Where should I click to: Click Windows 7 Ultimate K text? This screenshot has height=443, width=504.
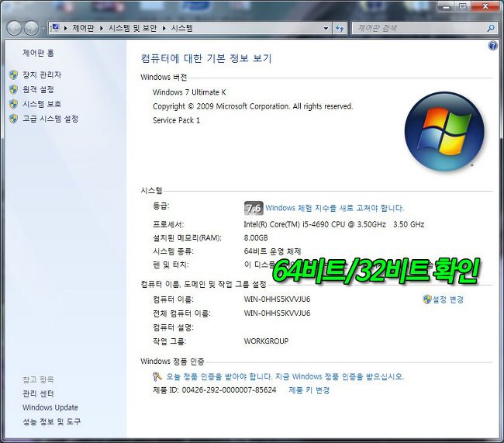click(189, 92)
